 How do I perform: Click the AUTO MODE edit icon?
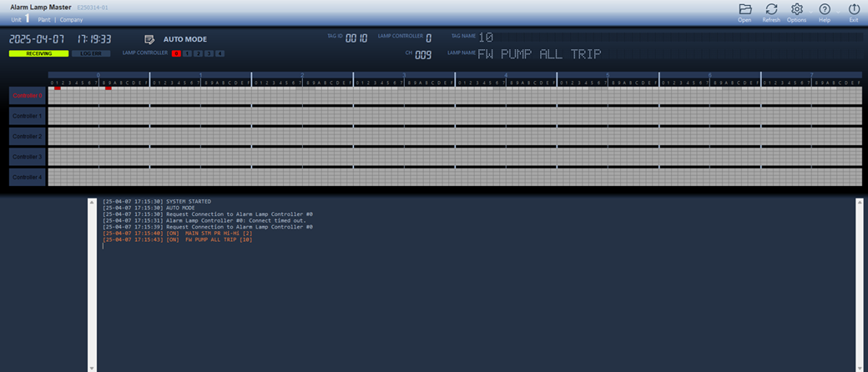(x=149, y=39)
